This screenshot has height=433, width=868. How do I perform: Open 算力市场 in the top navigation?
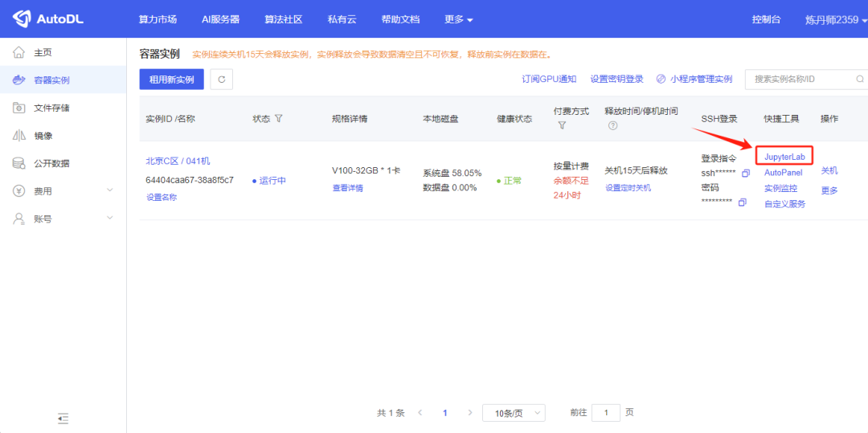[x=158, y=19]
